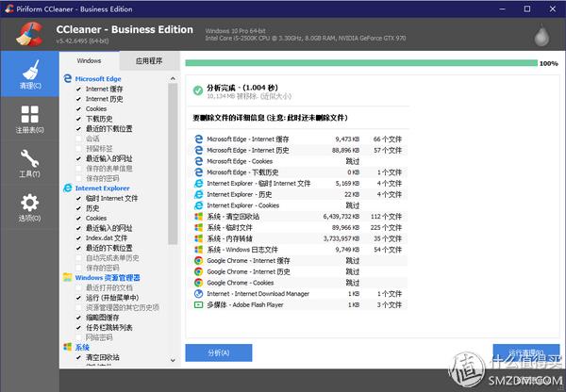Click Edge icon of Microsoft Edge - Cookies row
This screenshot has width=566, height=392.
point(198,161)
